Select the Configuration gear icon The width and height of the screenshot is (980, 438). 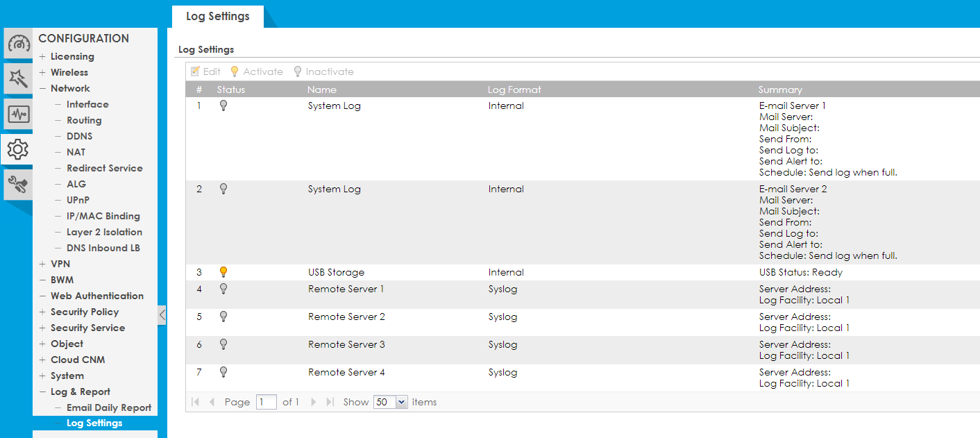click(17, 149)
